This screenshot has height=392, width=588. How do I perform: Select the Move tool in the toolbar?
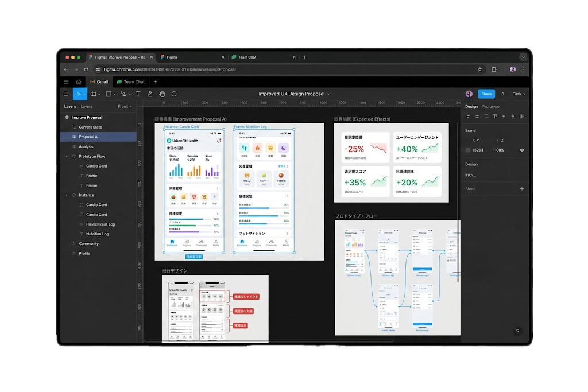(78, 94)
